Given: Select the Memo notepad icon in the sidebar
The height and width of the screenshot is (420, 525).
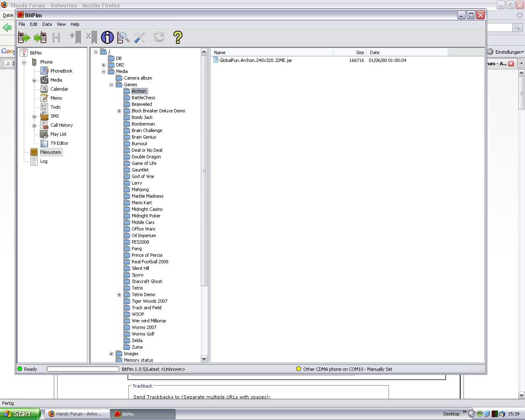Looking at the screenshot, I should coord(44,98).
